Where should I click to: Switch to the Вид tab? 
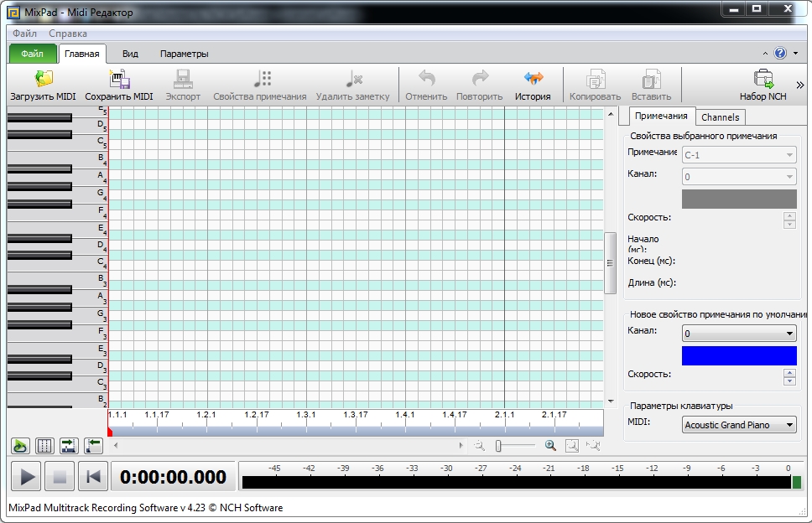pyautogui.click(x=130, y=54)
